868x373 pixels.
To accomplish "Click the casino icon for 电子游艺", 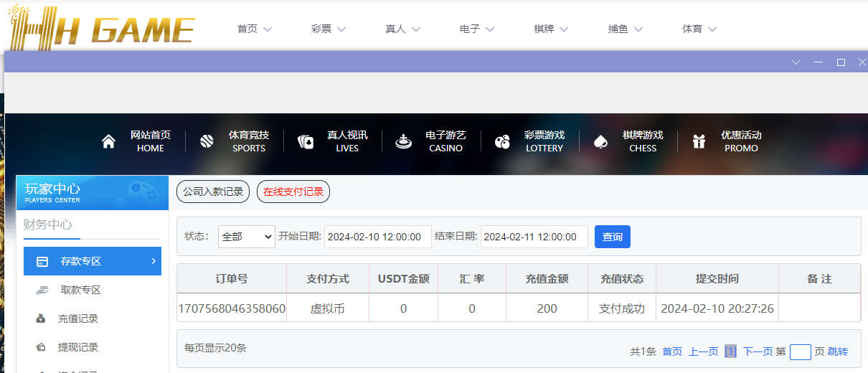I will coord(404,142).
